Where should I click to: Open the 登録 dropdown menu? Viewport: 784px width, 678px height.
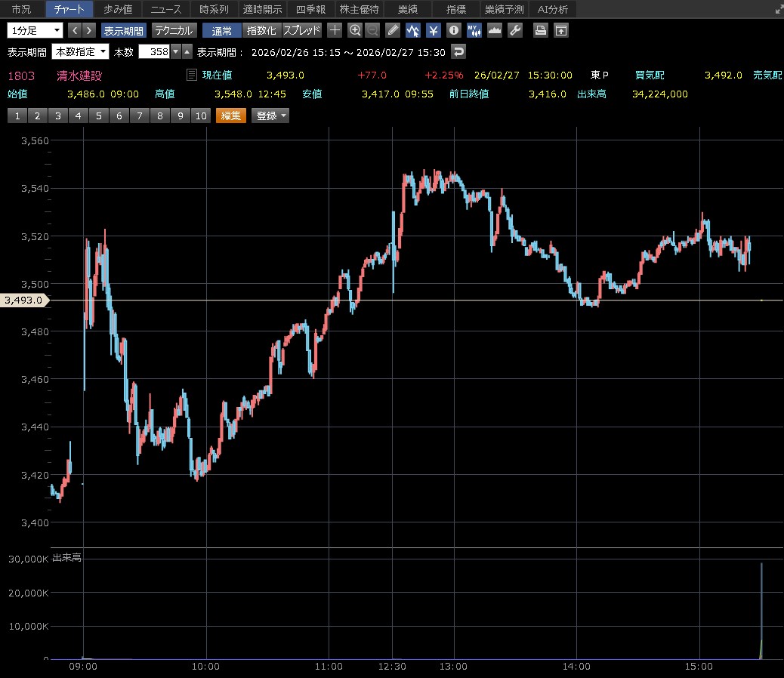(270, 116)
